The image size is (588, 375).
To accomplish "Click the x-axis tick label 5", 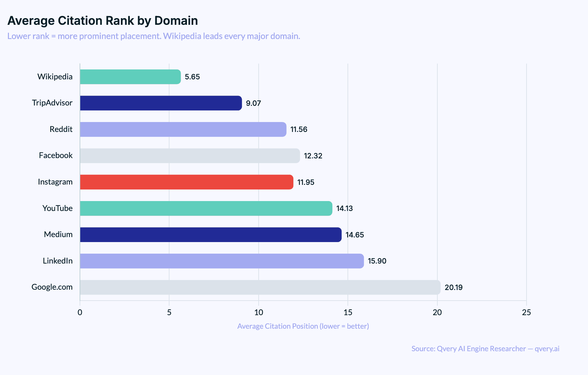I will pos(169,312).
